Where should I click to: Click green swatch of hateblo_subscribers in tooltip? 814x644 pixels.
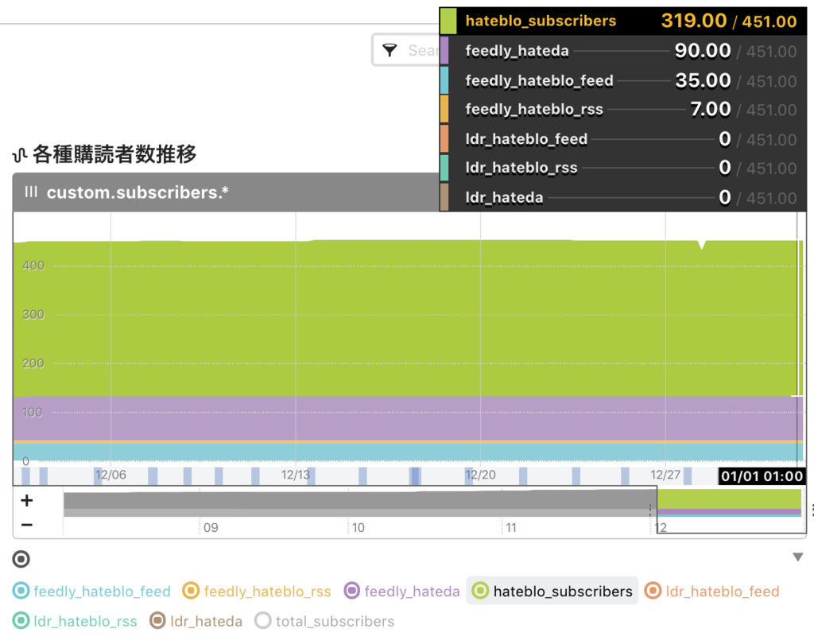[x=448, y=21]
